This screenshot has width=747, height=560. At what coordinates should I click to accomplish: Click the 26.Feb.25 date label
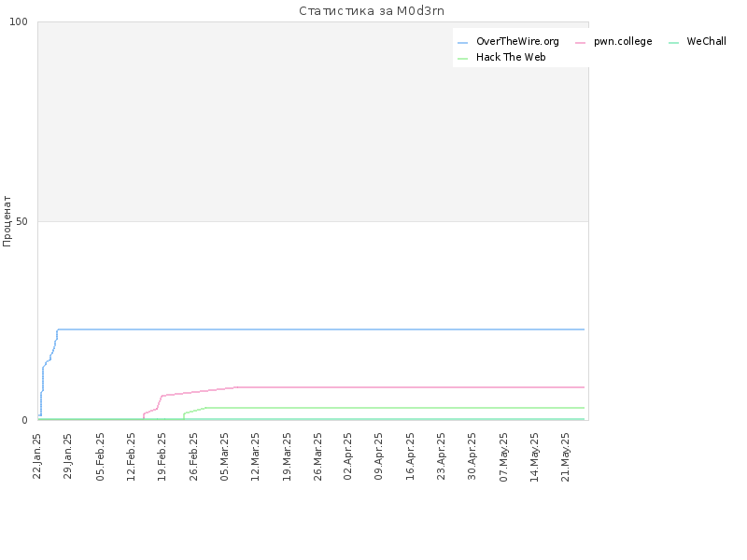193,456
